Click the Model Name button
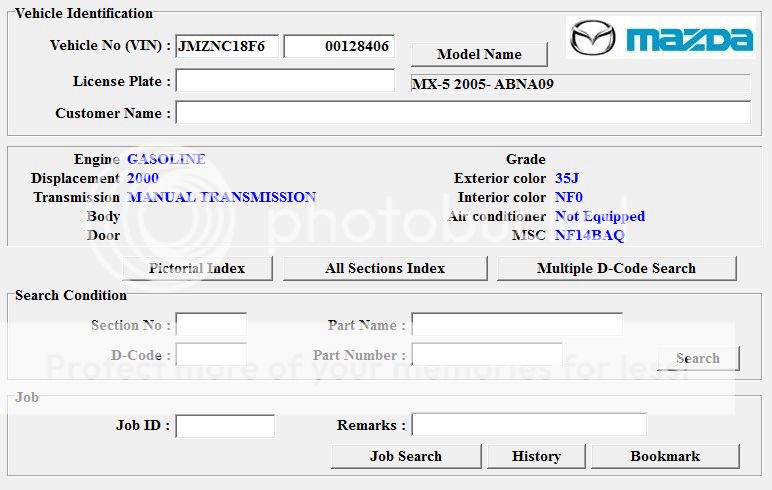The height and width of the screenshot is (490, 772). [x=479, y=54]
